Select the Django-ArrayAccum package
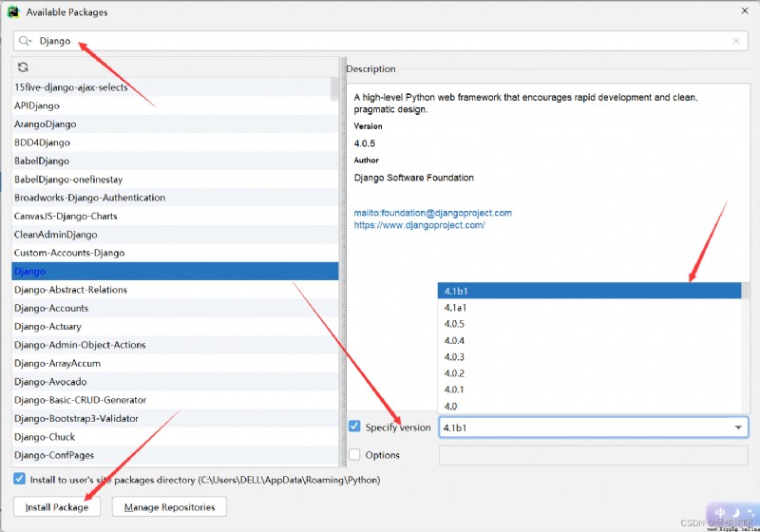This screenshot has width=760, height=532. tap(175, 364)
